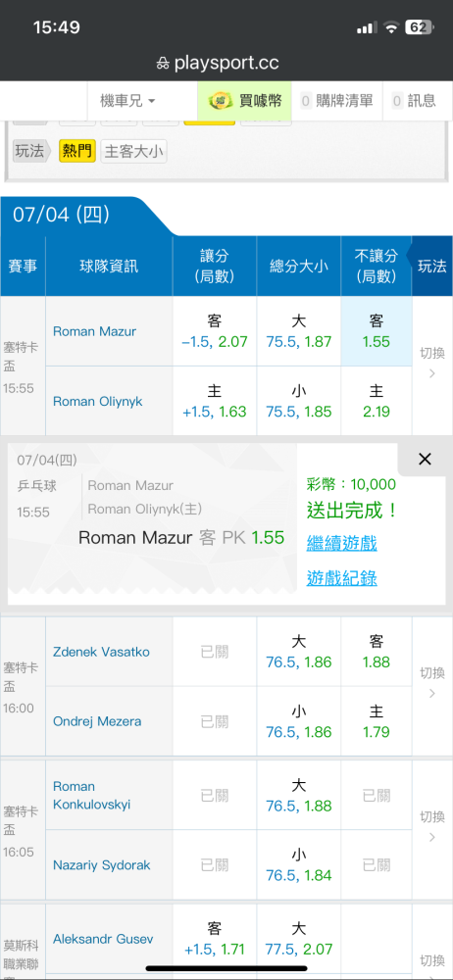
Task: Select 大 76.5, 1.86 for Zdenek Vasatko
Action: 299,652
